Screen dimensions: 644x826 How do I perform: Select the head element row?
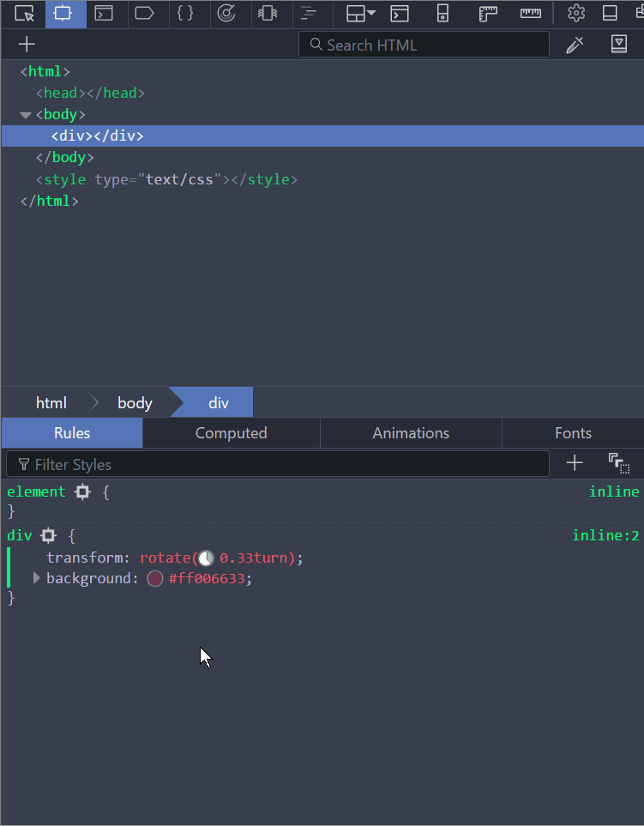[x=322, y=93]
